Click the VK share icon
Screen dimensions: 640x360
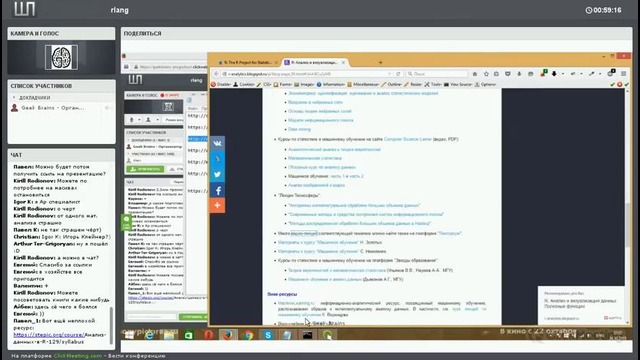218,143
